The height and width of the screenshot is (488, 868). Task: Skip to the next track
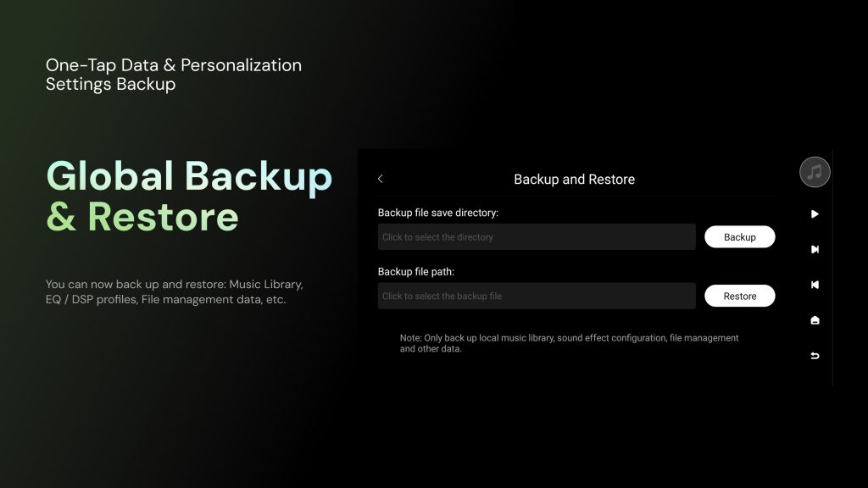tap(815, 250)
